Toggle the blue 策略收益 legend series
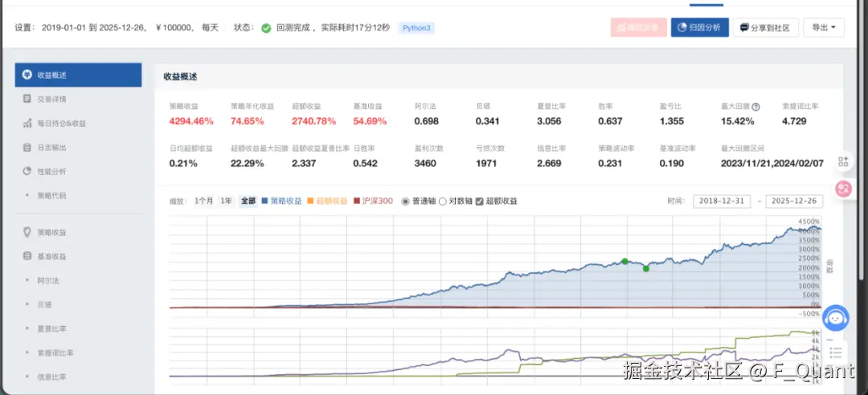Screen dimensions: 868x395 280,202
